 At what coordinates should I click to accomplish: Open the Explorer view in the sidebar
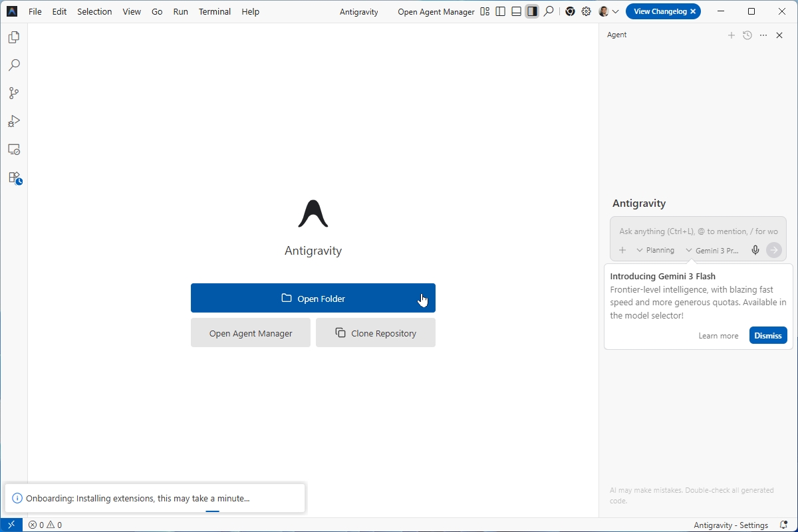click(13, 37)
